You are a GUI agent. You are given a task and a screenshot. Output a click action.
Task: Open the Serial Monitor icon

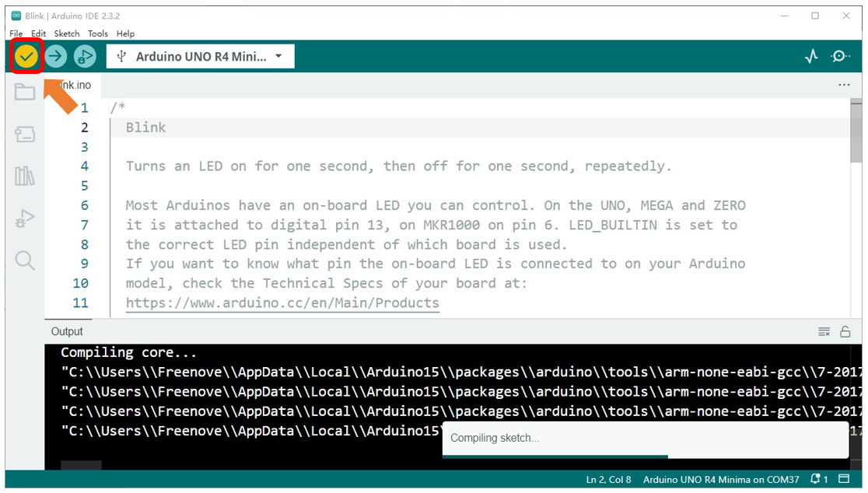pyautogui.click(x=840, y=57)
